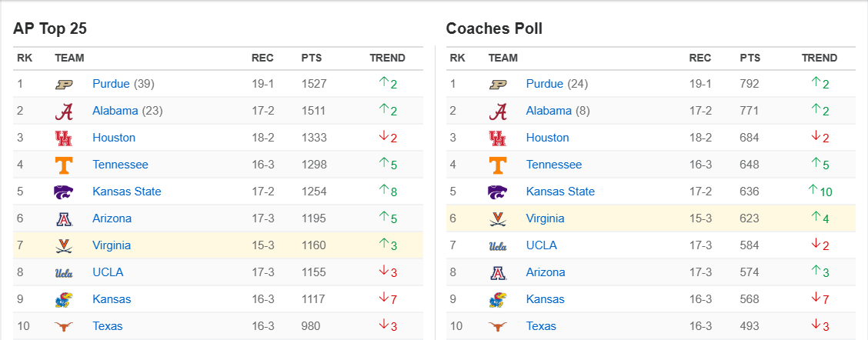Open the Purdue link in Coaches Poll

pyautogui.click(x=545, y=84)
